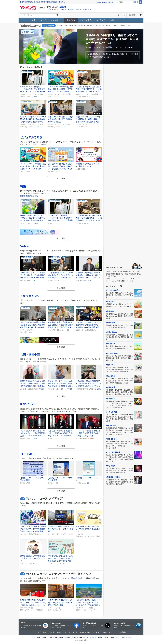Viewport: 162px width, 644px height.
Task: Open the ヘルプ link in the top bar
Action: pos(111,2)
